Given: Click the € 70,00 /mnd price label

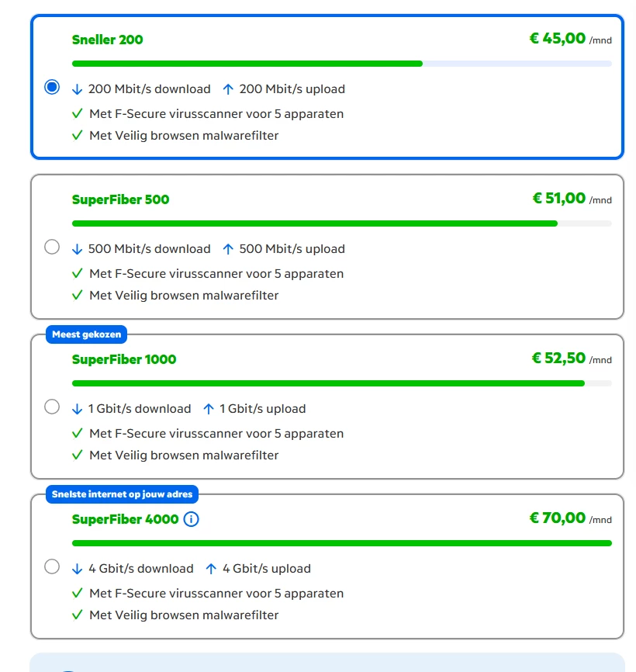Looking at the screenshot, I should coord(571,518).
